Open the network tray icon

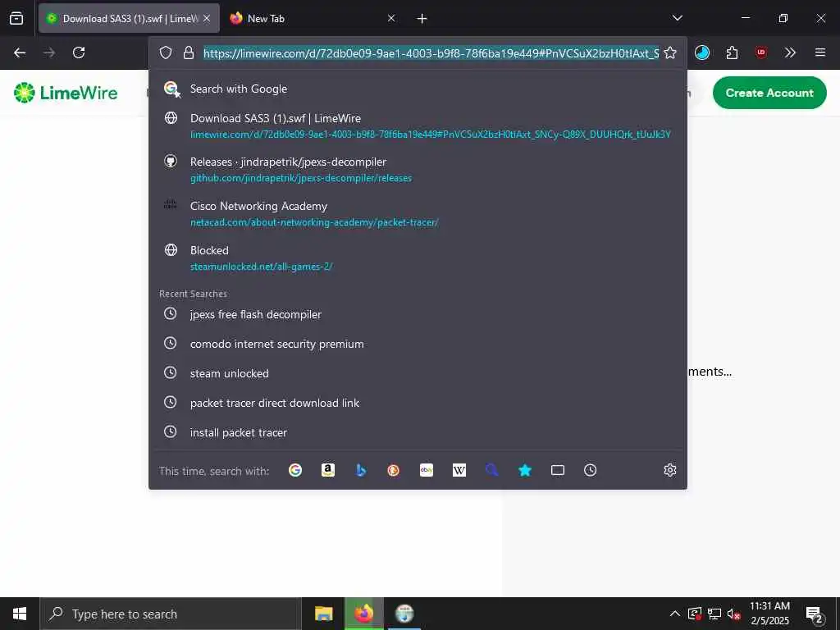tap(714, 614)
